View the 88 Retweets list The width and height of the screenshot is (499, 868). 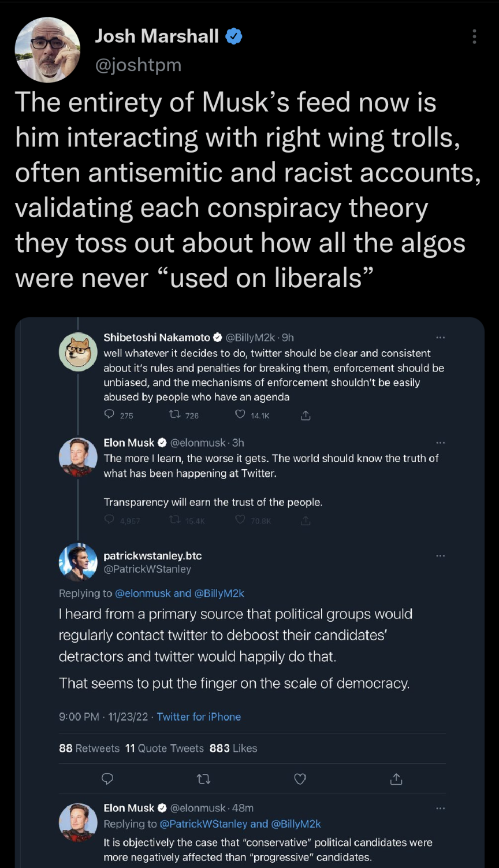pyautogui.click(x=89, y=748)
